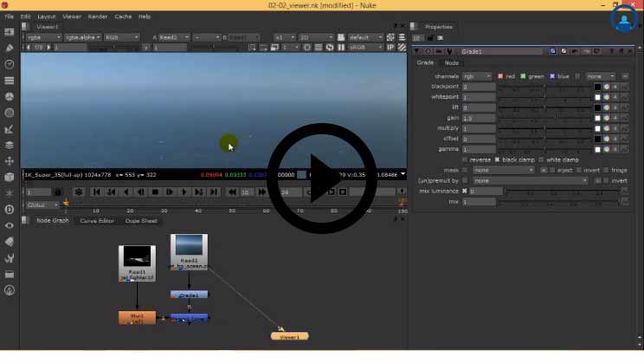Open the channels rgb dropdown
Image resolution: width=644 pixels, height=364 pixels.
[x=477, y=76]
